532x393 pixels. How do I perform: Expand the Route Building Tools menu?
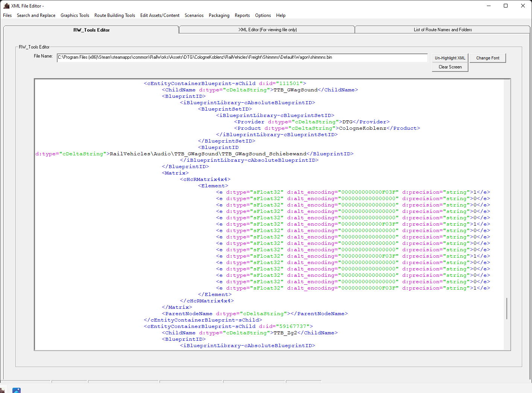click(115, 15)
